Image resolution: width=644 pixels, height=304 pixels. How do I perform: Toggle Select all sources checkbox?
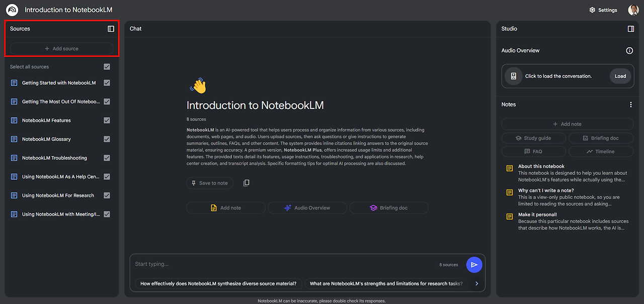point(107,67)
